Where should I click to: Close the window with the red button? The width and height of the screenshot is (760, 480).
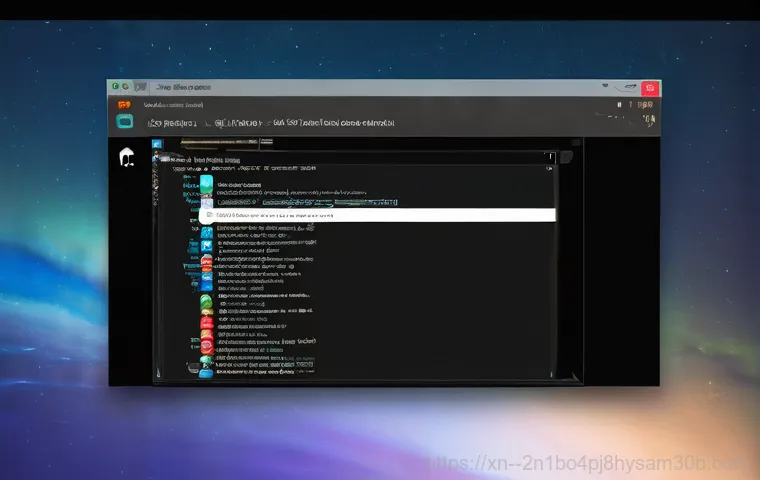tap(649, 89)
